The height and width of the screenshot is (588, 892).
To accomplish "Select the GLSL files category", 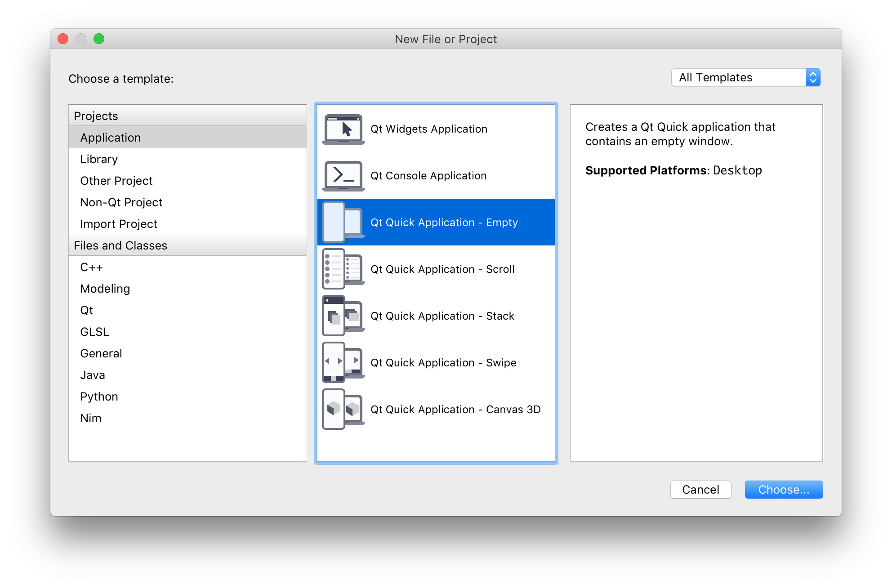I will (94, 331).
